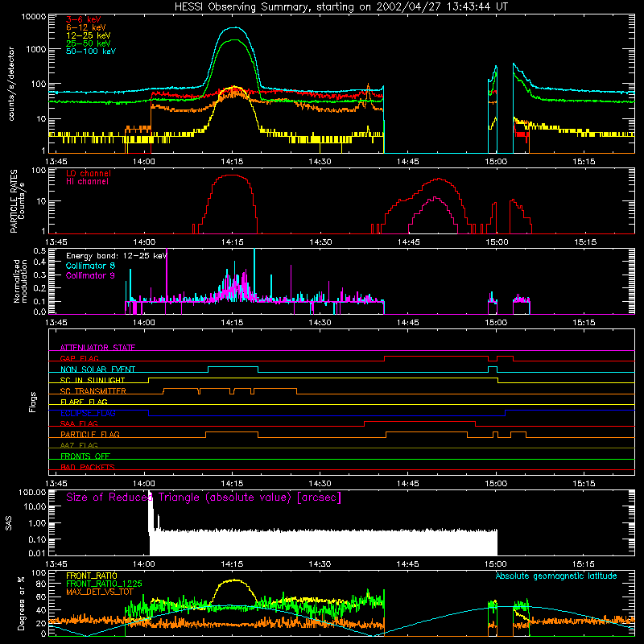Click the NON_SOLAR_EVENT flag label
Image resolution: width=644 pixels, height=644 pixels.
[97, 369]
